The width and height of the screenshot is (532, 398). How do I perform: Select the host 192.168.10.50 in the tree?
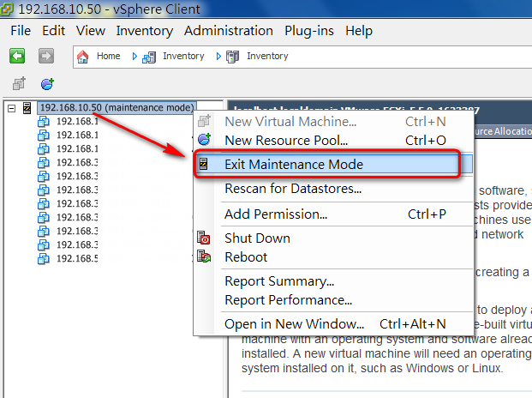[x=117, y=108]
